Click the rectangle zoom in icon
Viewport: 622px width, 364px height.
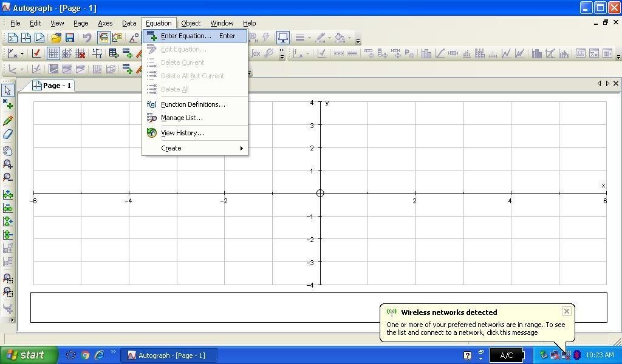7,278
